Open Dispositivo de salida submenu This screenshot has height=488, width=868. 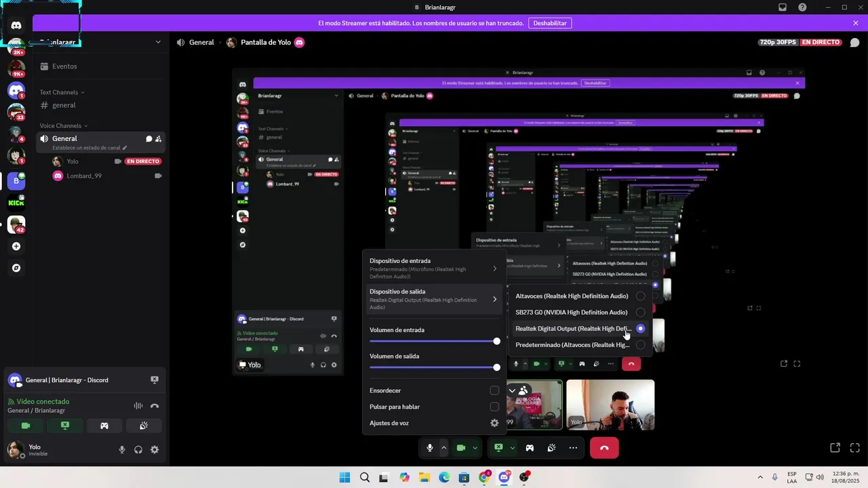[434, 299]
